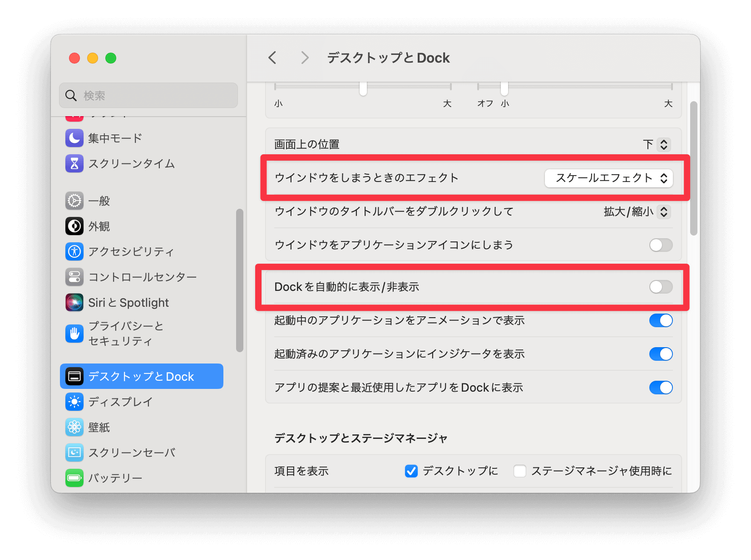Select 集中モード in the sidebar
This screenshot has height=560, width=751.
point(141,138)
